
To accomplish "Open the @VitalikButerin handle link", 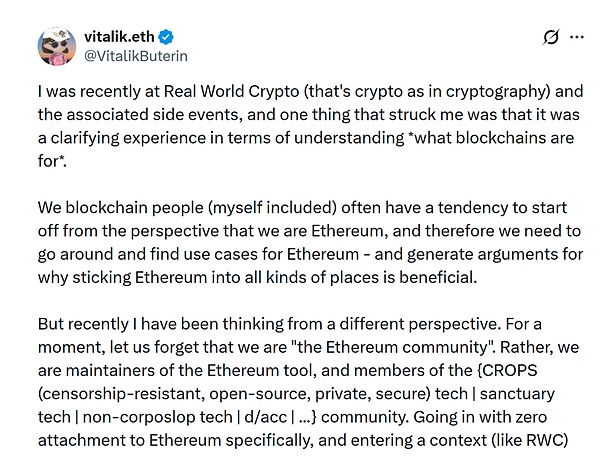I will coord(135,56).
